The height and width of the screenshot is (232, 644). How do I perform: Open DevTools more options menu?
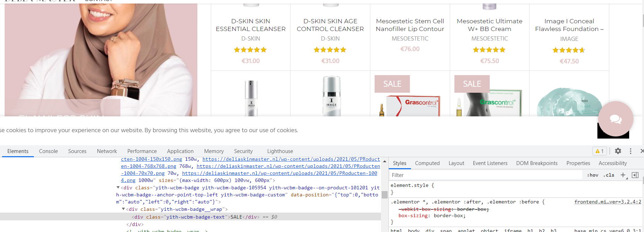[631, 151]
